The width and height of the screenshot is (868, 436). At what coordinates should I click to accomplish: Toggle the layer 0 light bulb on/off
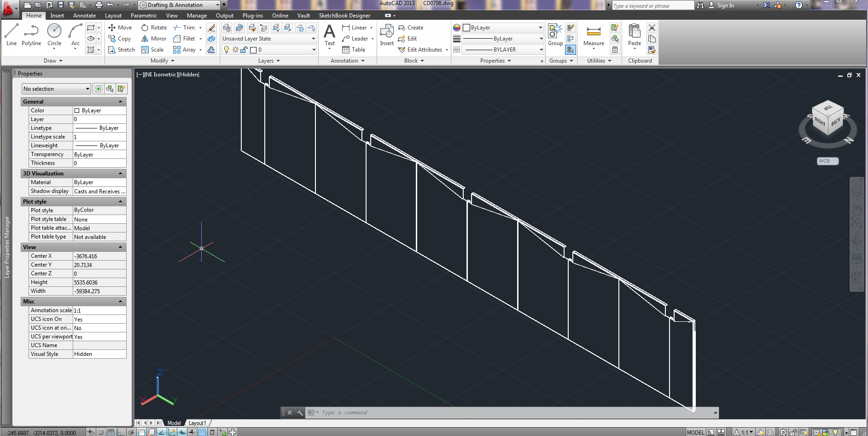tap(227, 49)
